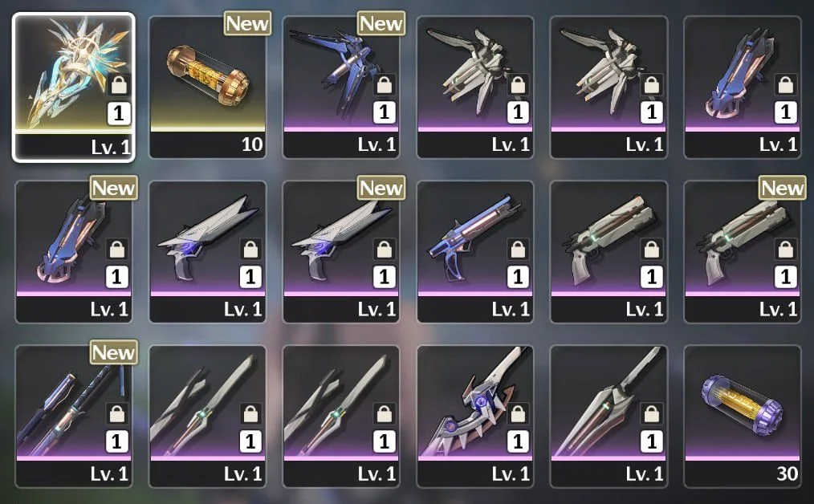The image size is (814, 504).
Task: Toggle the lock on the blue pistol
Action: pos(518,250)
